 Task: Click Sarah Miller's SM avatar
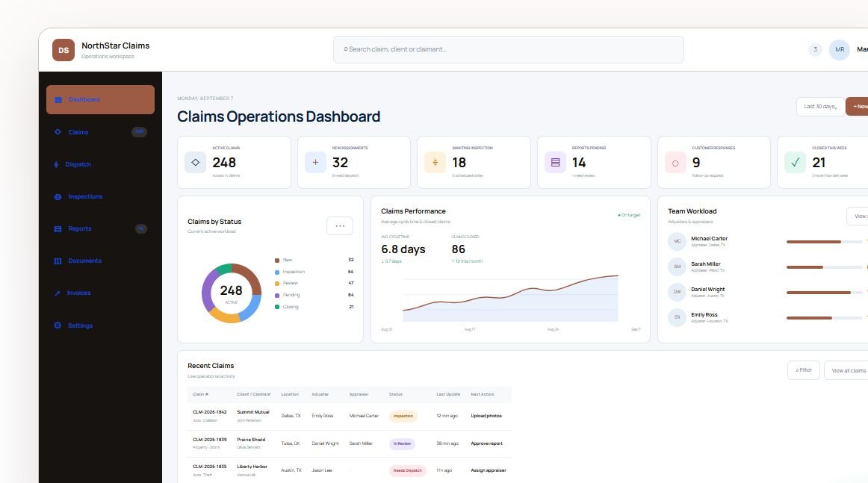click(677, 267)
